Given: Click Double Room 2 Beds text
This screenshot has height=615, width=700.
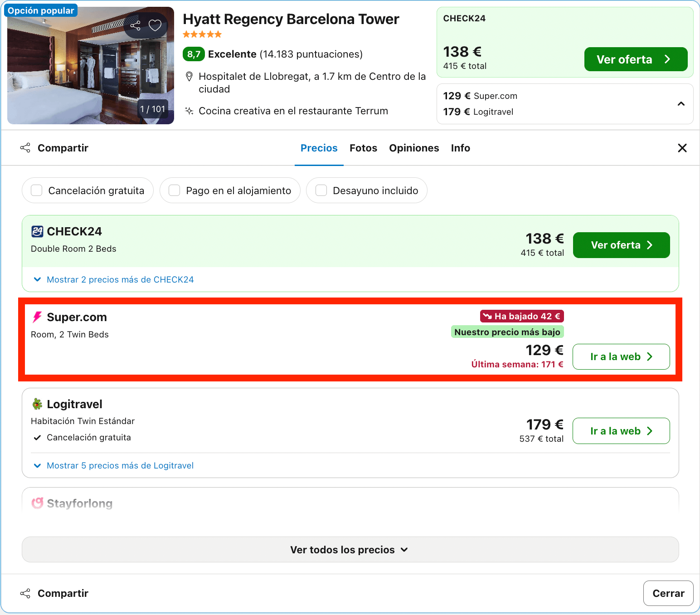Looking at the screenshot, I should [73, 249].
